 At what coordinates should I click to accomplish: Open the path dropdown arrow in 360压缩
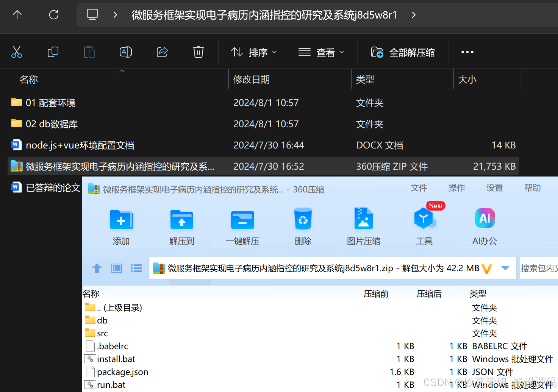coord(505,268)
